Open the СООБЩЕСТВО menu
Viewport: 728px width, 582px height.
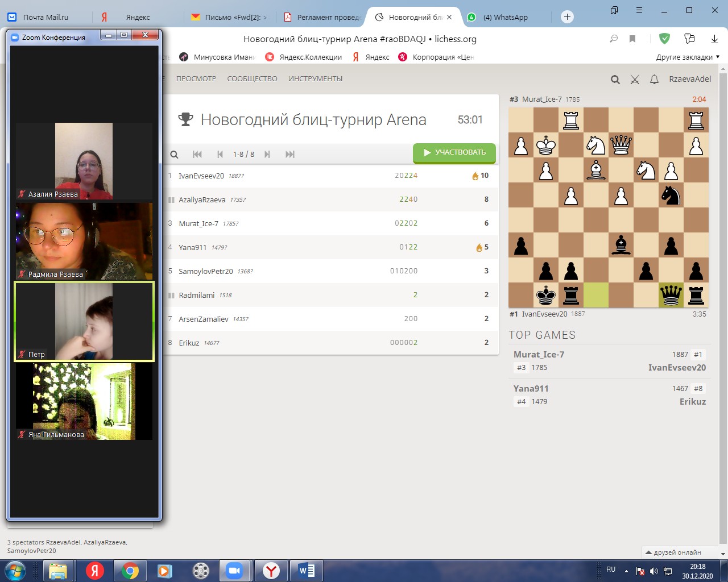252,79
